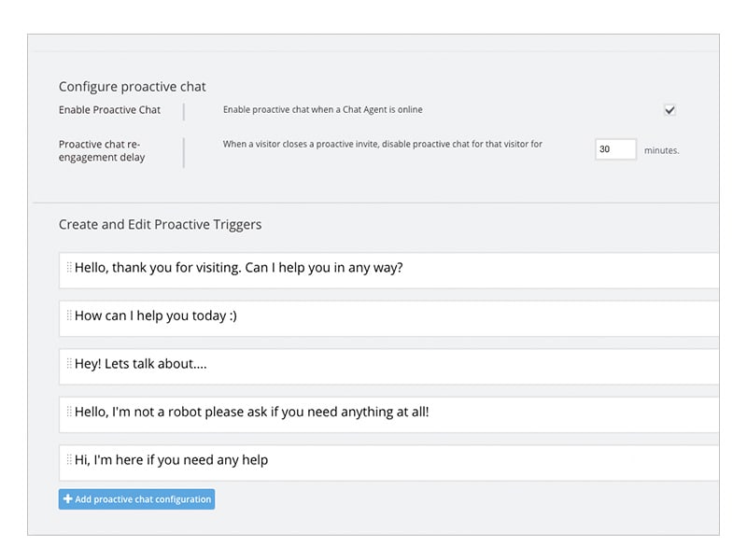Click drag handle next to "Hey! Lets talk about...."
The width and height of the screenshot is (747, 560).
point(69,363)
